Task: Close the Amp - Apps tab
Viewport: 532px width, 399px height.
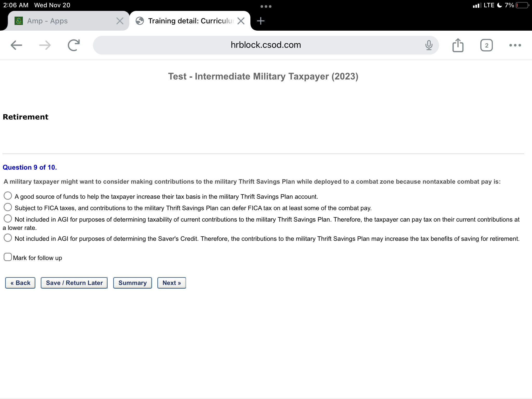Action: tap(120, 21)
